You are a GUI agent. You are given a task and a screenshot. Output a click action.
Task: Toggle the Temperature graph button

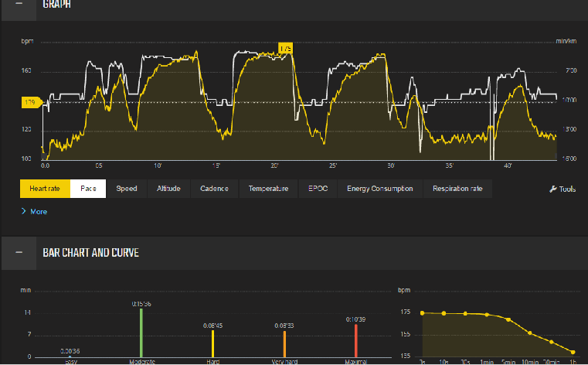[268, 189]
